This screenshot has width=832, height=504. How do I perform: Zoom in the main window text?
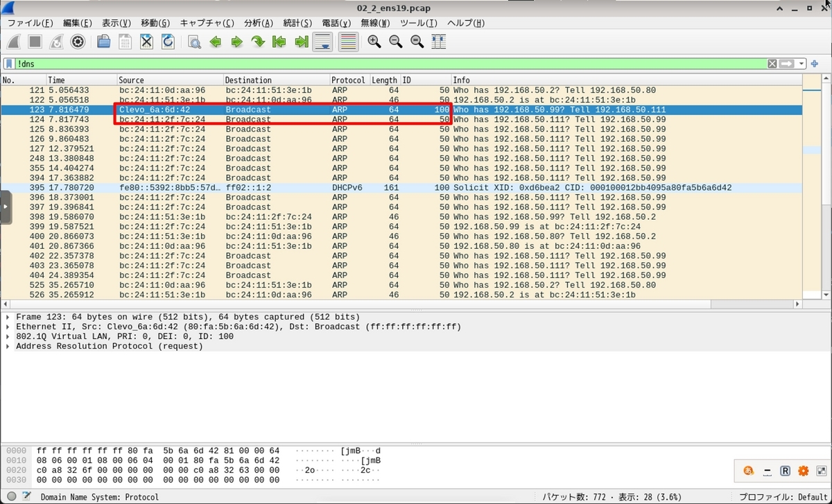[374, 42]
